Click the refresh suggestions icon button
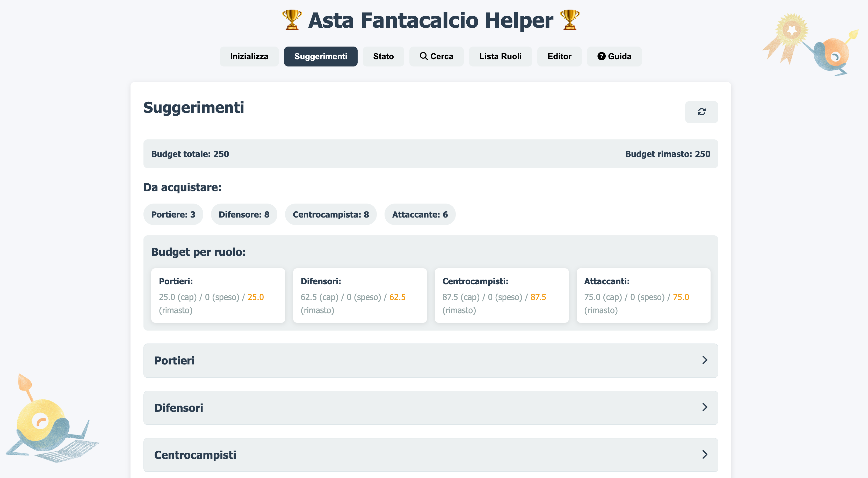This screenshot has width=868, height=478. tap(701, 112)
